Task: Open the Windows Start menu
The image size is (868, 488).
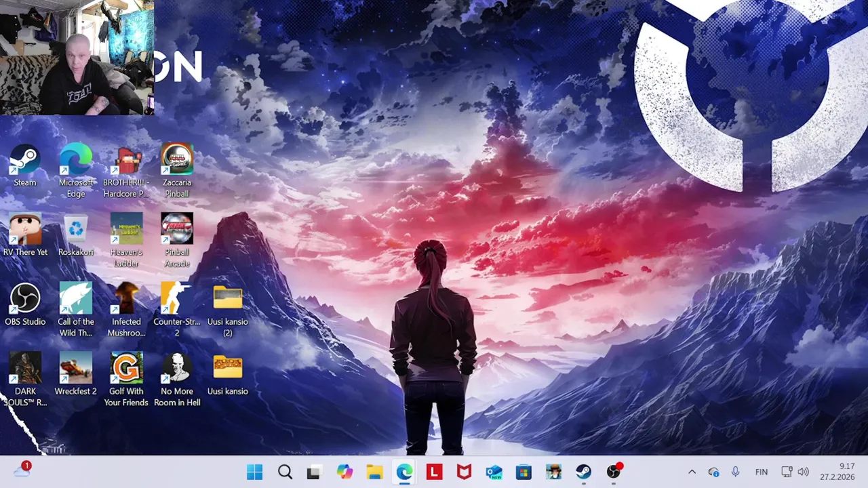Action: 255,472
